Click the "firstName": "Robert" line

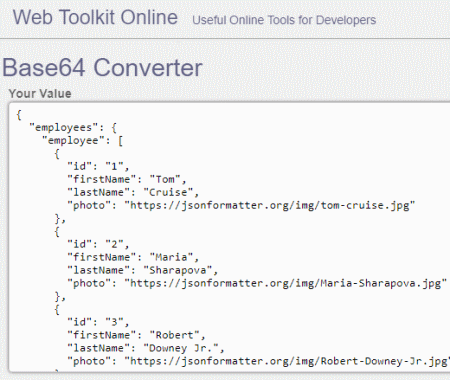coord(136,335)
